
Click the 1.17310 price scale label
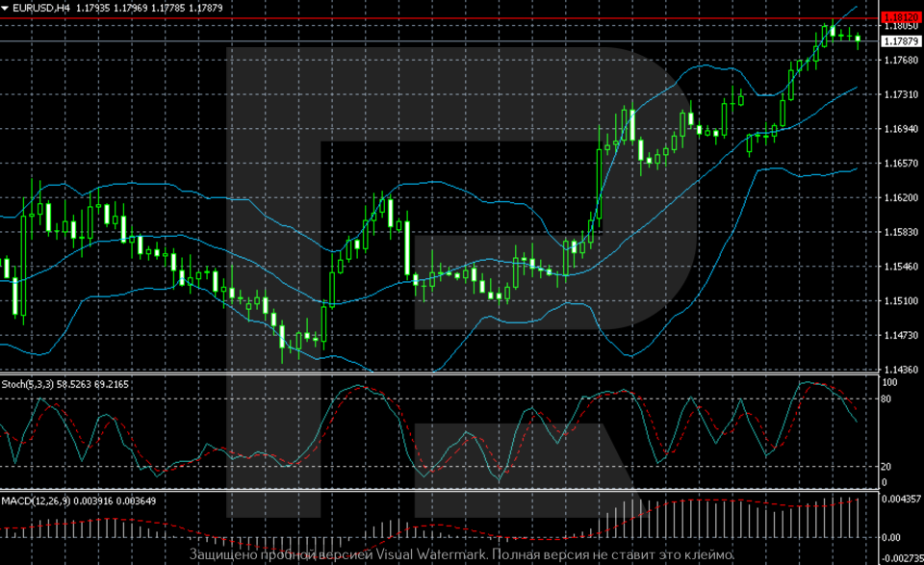(x=899, y=95)
